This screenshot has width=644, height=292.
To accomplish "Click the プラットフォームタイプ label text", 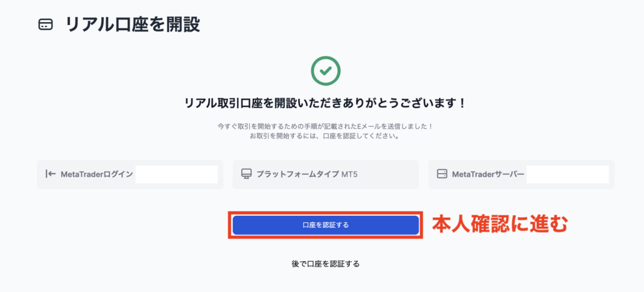I will coord(297,174).
